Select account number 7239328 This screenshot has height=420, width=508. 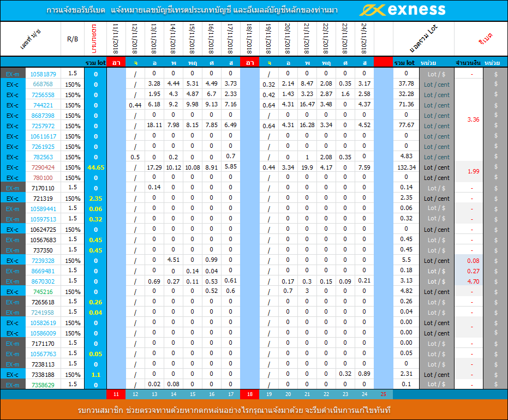pyautogui.click(x=43, y=261)
